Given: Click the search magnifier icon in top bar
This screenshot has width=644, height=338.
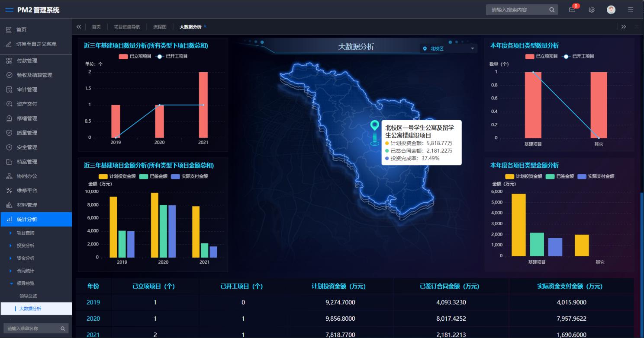Looking at the screenshot, I should click(552, 10).
